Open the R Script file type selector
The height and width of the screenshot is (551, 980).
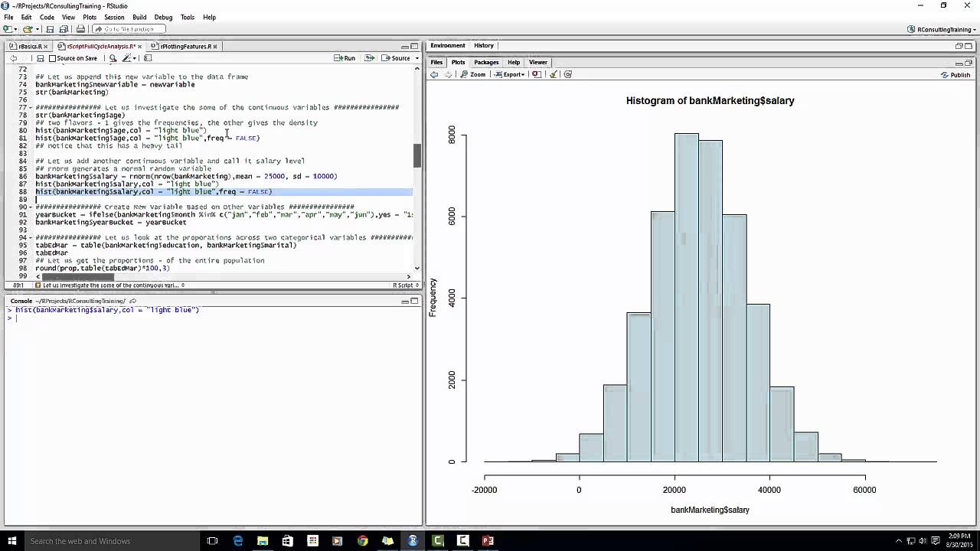click(x=405, y=285)
